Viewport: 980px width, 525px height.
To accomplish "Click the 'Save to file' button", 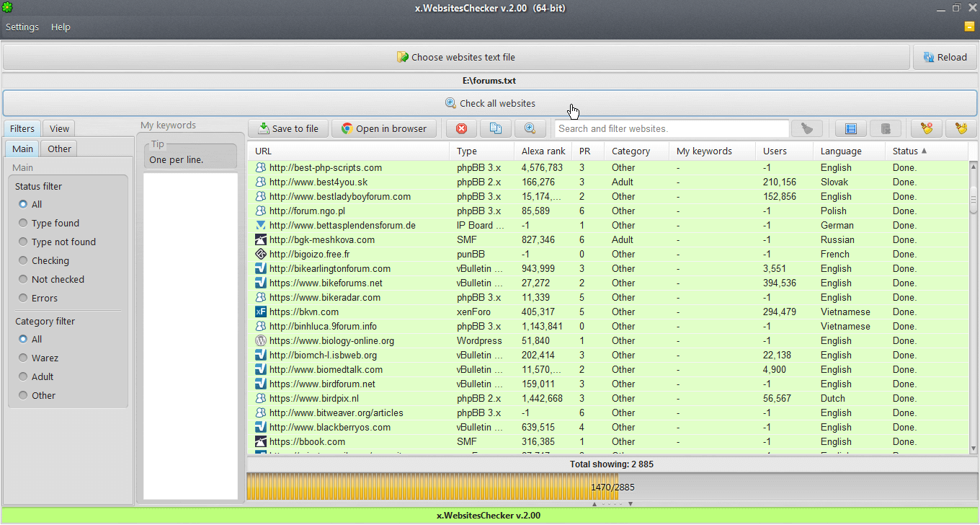I will [288, 128].
